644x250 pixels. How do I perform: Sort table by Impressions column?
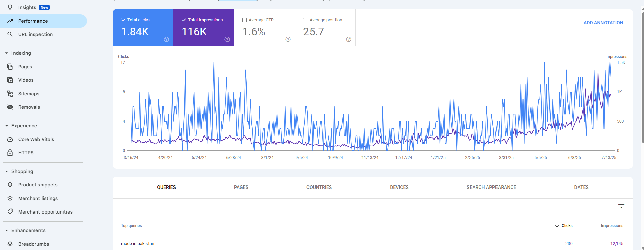[612, 226]
